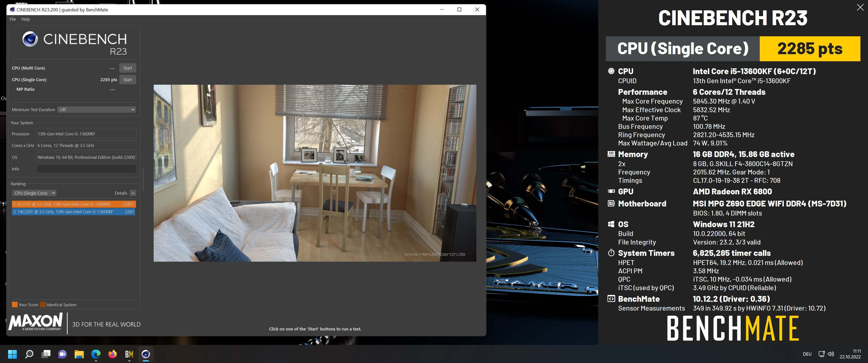Launch Microsoft Edge from the taskbar

(x=96, y=354)
